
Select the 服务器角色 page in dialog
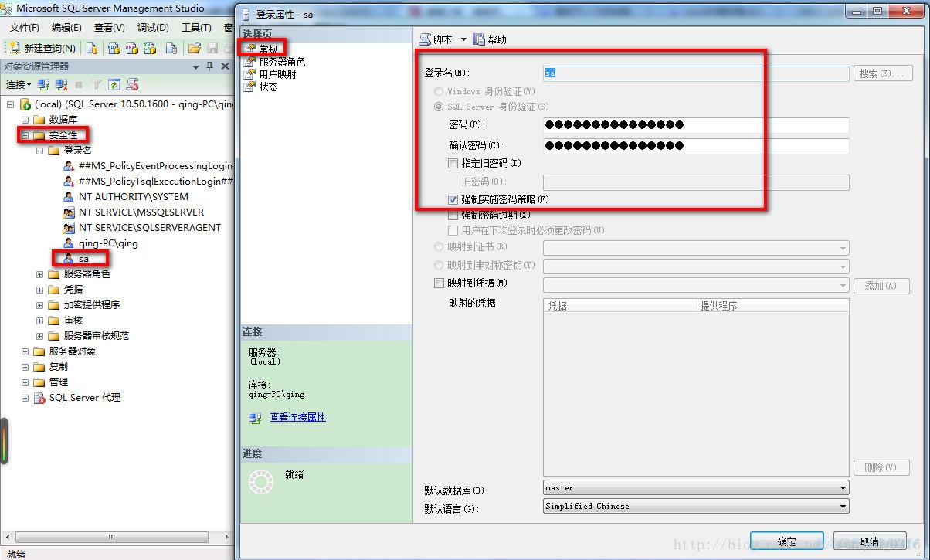(275, 62)
